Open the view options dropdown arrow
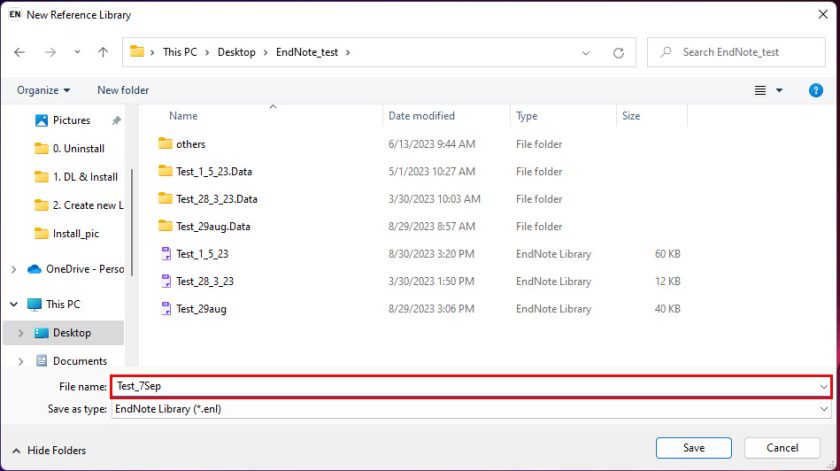The height and width of the screenshot is (471, 840). tap(779, 91)
